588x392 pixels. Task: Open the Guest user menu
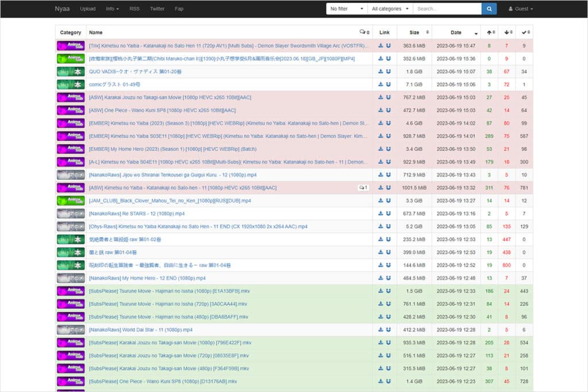520,9
